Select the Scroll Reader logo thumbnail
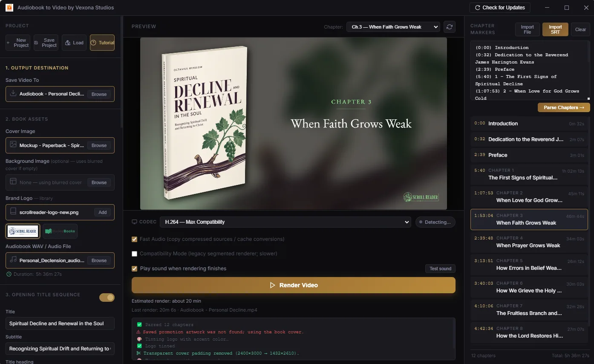Viewport: 594px width, 364px height. click(23, 231)
